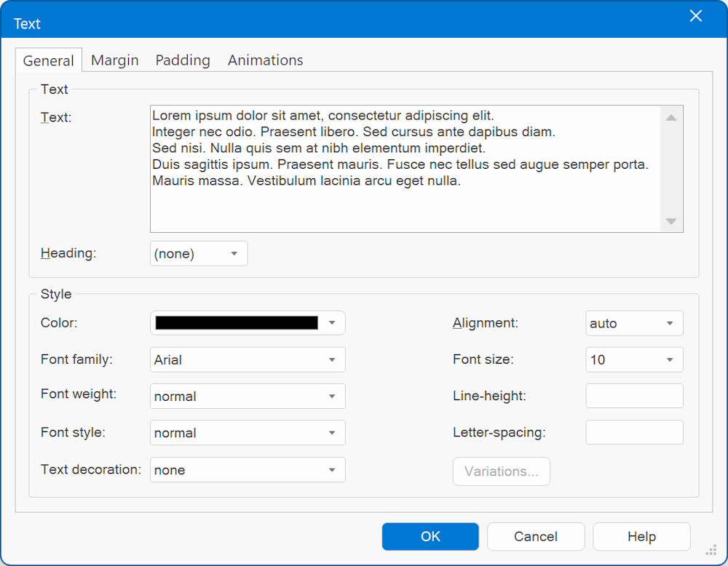Open the Color picker dropdown arrow
Image resolution: width=728 pixels, height=566 pixels.
click(332, 323)
